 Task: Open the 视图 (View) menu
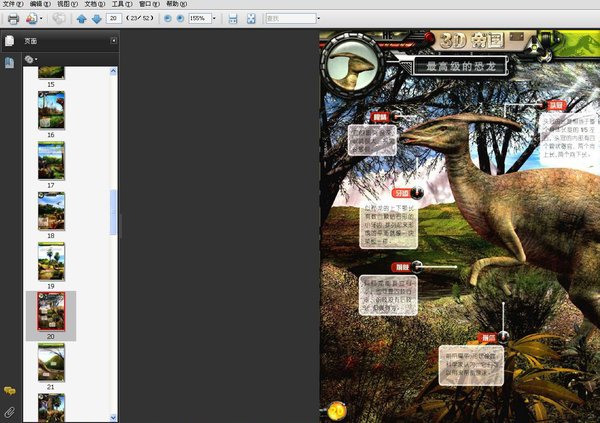pyautogui.click(x=67, y=4)
